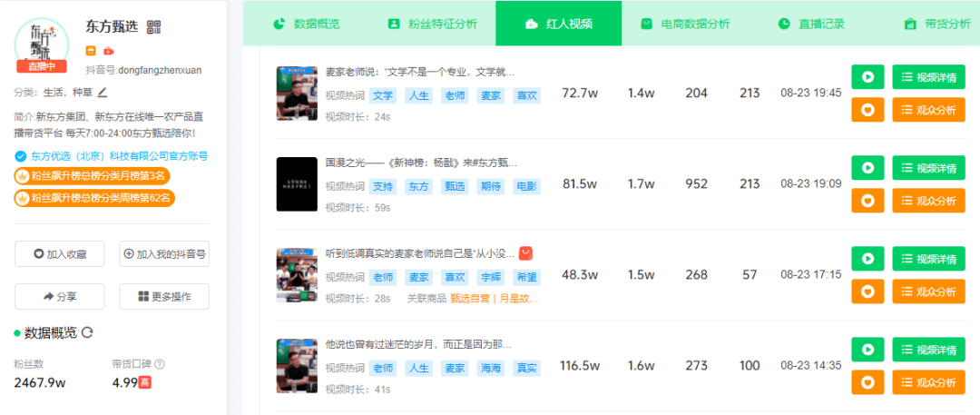Open black thumbnail of 国漫之光 video

pos(297,184)
